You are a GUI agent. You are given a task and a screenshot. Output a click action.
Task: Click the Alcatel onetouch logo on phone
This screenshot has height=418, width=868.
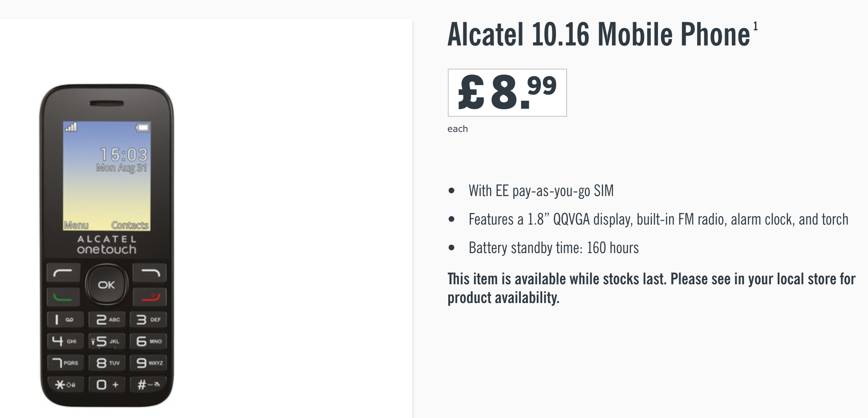point(107,245)
